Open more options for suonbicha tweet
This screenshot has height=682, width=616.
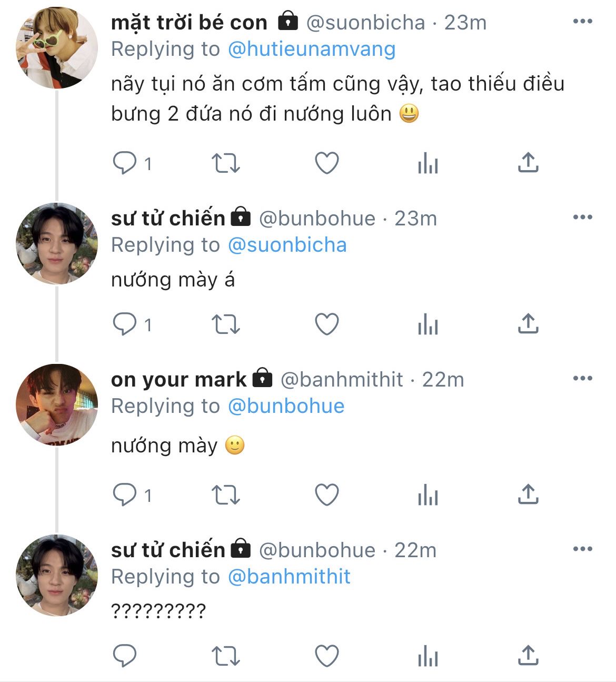[582, 22]
